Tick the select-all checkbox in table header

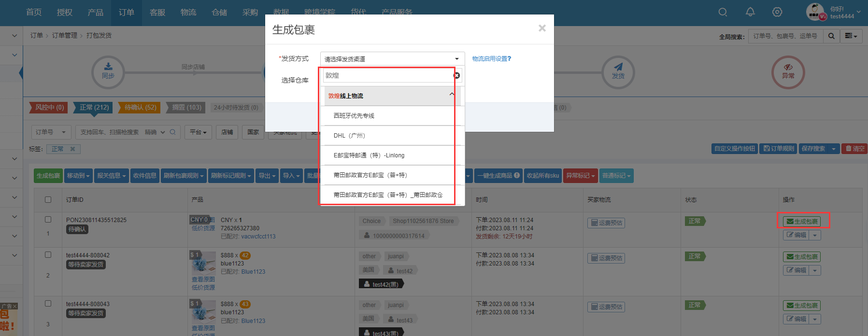point(48,199)
